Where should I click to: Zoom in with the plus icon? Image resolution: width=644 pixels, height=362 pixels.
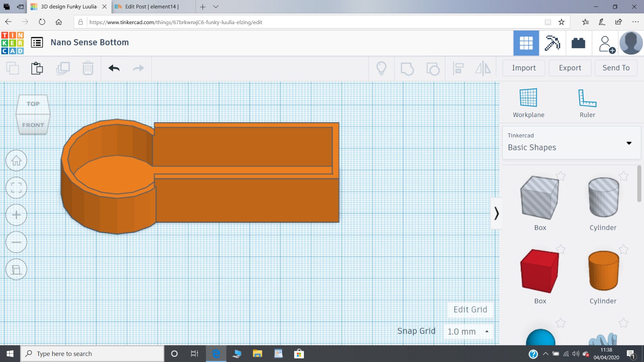tap(16, 215)
